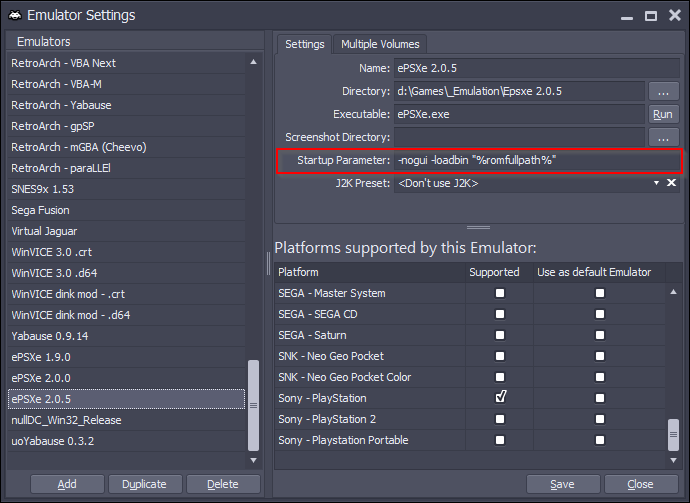Click emulator list scroll down arrow
Screen dimensions: 690x503
(x=253, y=460)
